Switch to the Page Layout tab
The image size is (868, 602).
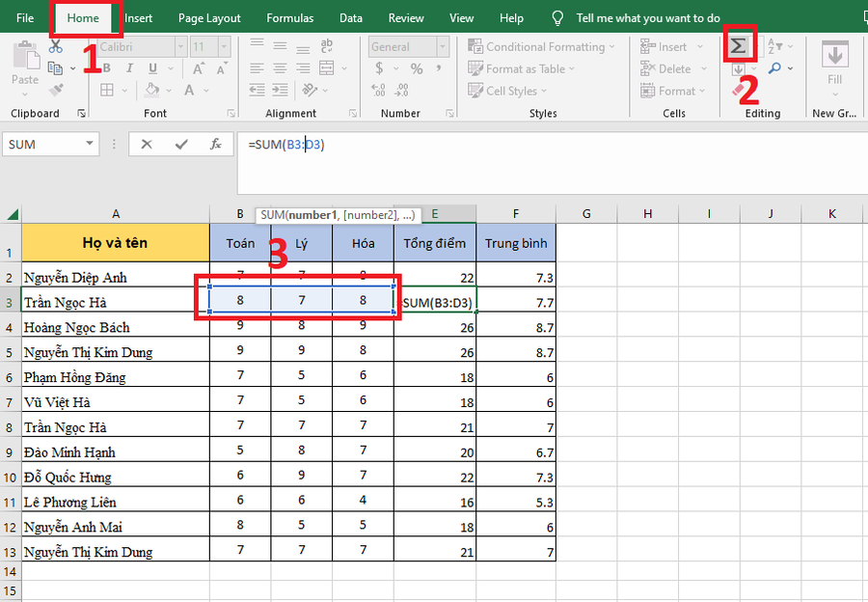click(209, 17)
